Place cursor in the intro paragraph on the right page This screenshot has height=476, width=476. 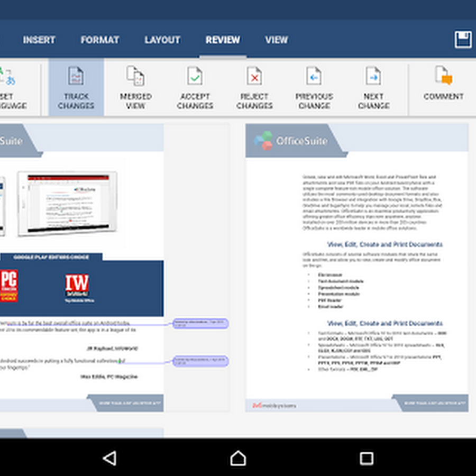pyautogui.click(x=372, y=202)
